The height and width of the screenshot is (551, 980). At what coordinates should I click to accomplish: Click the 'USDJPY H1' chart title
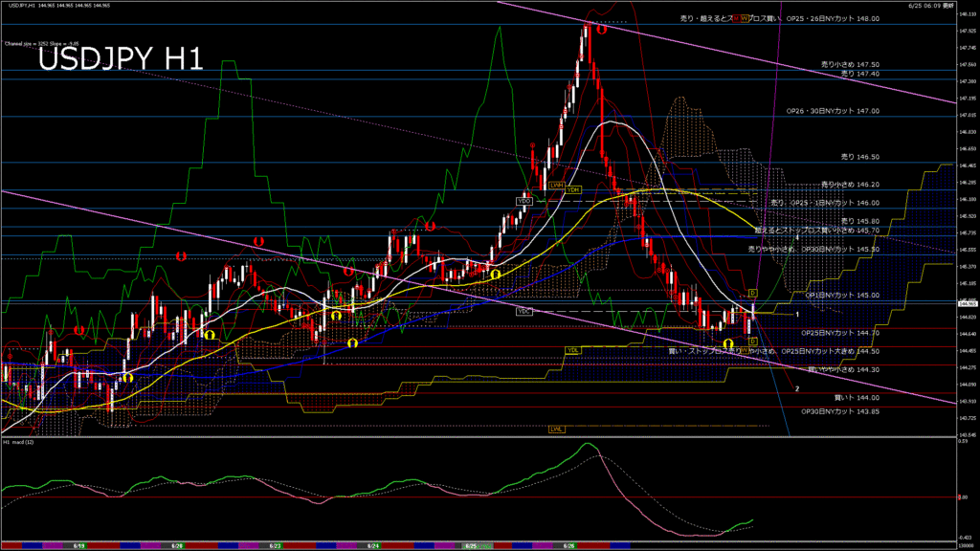coord(121,59)
